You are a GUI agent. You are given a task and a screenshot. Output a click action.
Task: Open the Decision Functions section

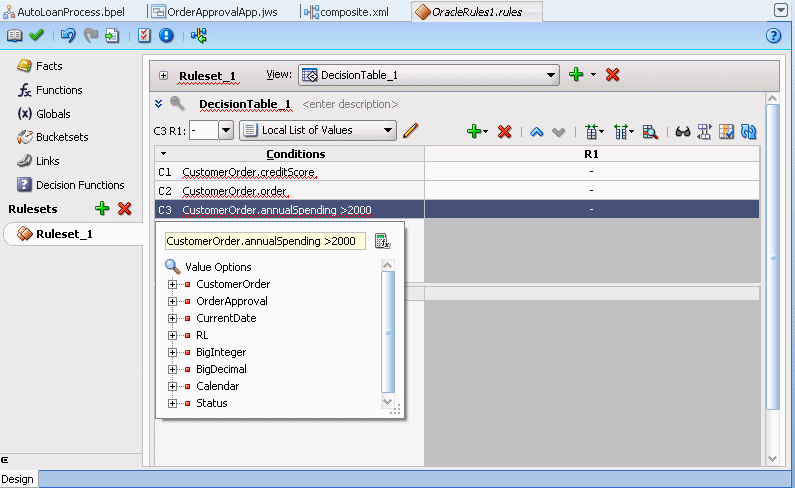[x=70, y=185]
